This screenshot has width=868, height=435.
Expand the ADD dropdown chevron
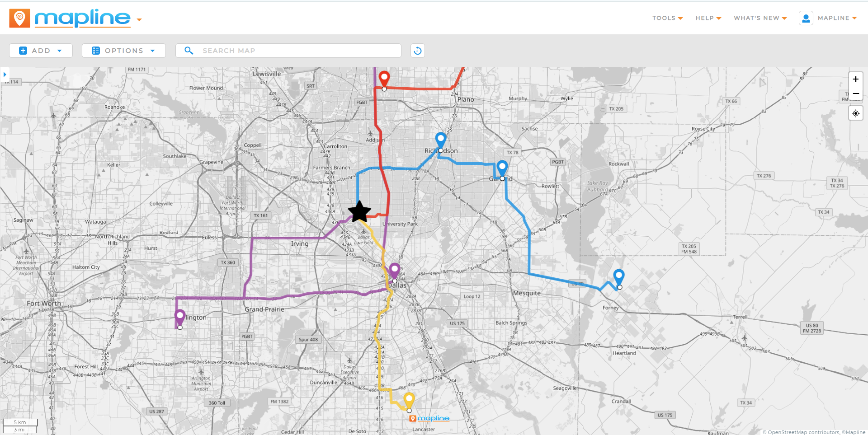(60, 50)
